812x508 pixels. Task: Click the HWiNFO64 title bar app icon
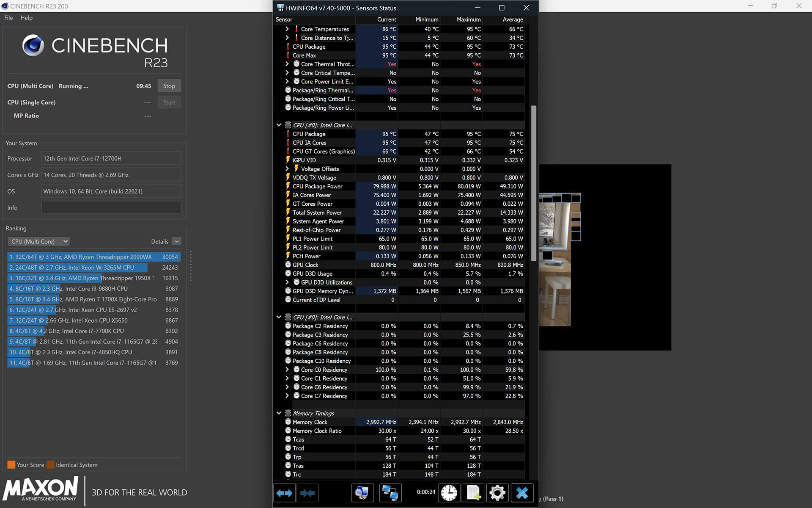click(280, 8)
